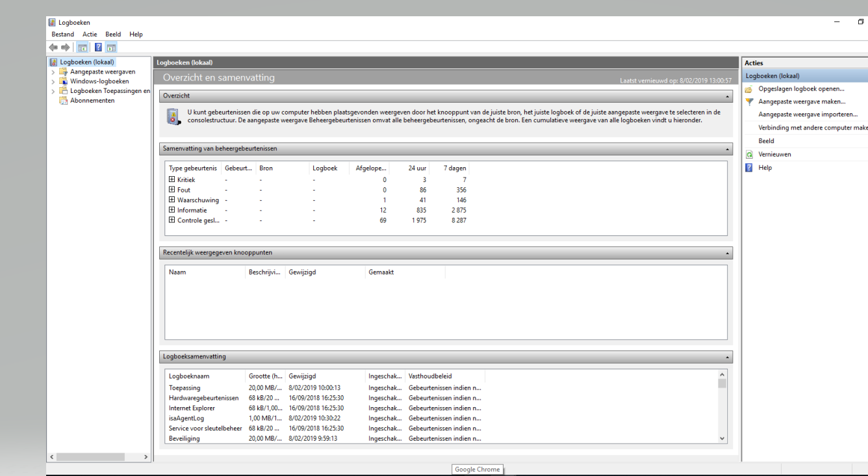Collapse the Logboeksamenvatting section
The height and width of the screenshot is (476, 868).
[x=727, y=357]
